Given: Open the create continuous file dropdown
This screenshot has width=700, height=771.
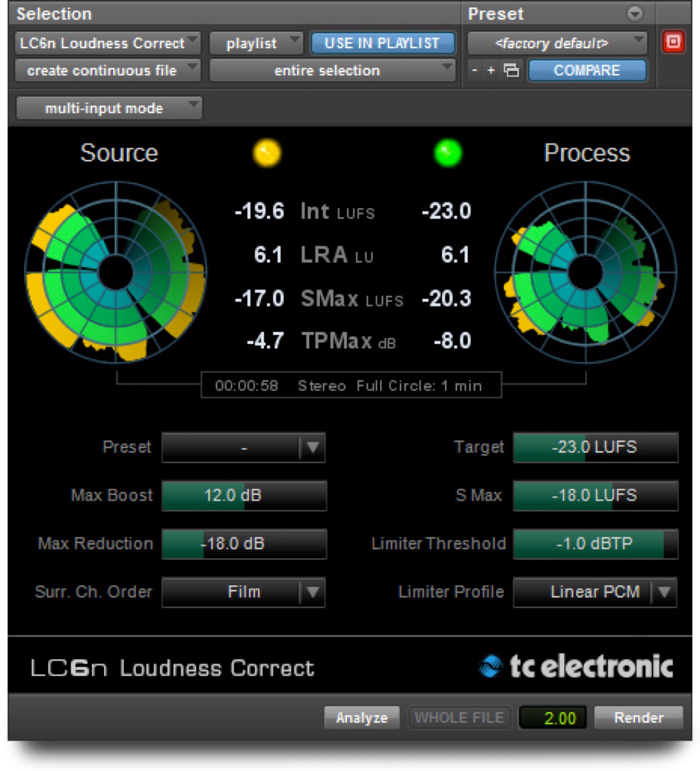Looking at the screenshot, I should [108, 70].
